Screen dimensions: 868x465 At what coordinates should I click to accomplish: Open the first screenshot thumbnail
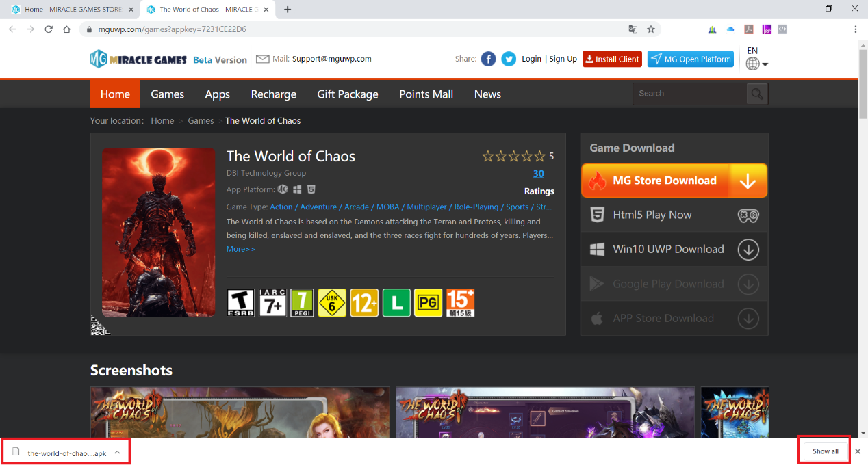pyautogui.click(x=240, y=412)
